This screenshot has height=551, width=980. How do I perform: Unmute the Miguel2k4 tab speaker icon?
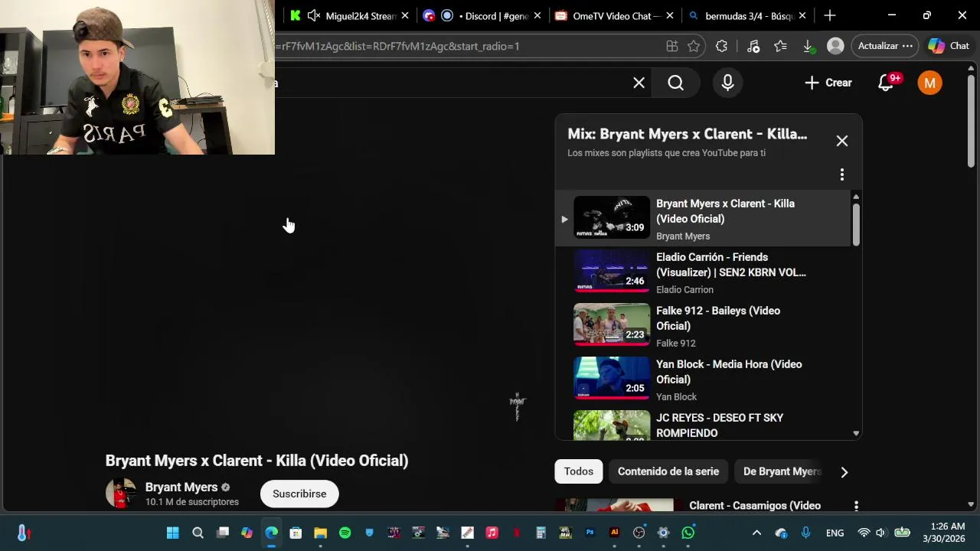point(313,15)
